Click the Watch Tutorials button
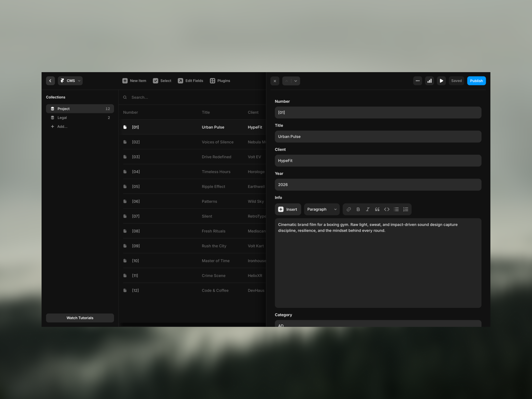This screenshot has height=399, width=532. tap(80, 318)
